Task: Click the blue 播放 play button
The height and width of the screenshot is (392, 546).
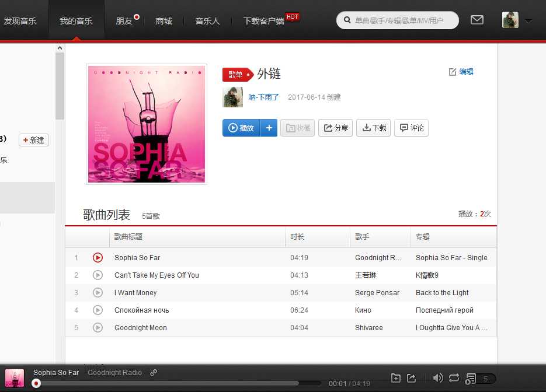Action: 241,128
